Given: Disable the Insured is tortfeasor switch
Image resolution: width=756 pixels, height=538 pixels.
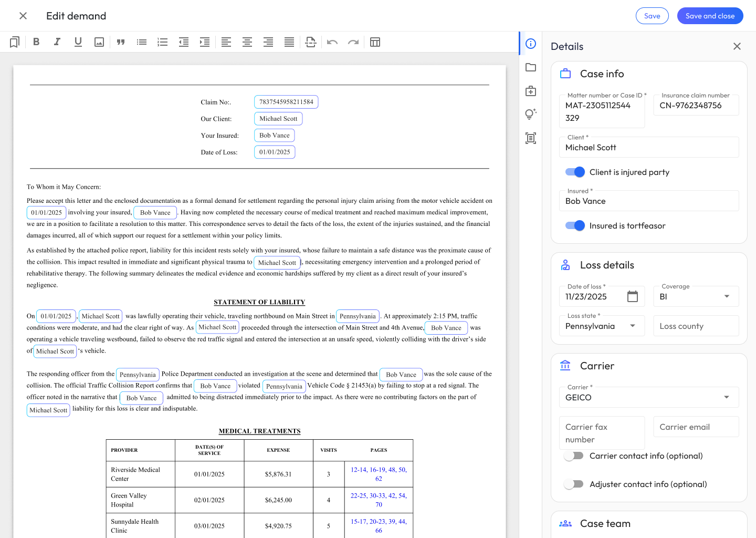Looking at the screenshot, I should tap(575, 225).
